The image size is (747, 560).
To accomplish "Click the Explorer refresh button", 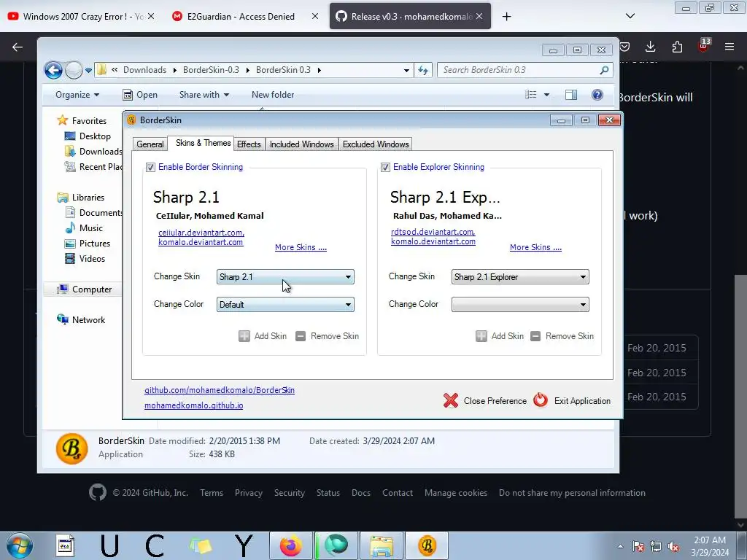I will [423, 71].
